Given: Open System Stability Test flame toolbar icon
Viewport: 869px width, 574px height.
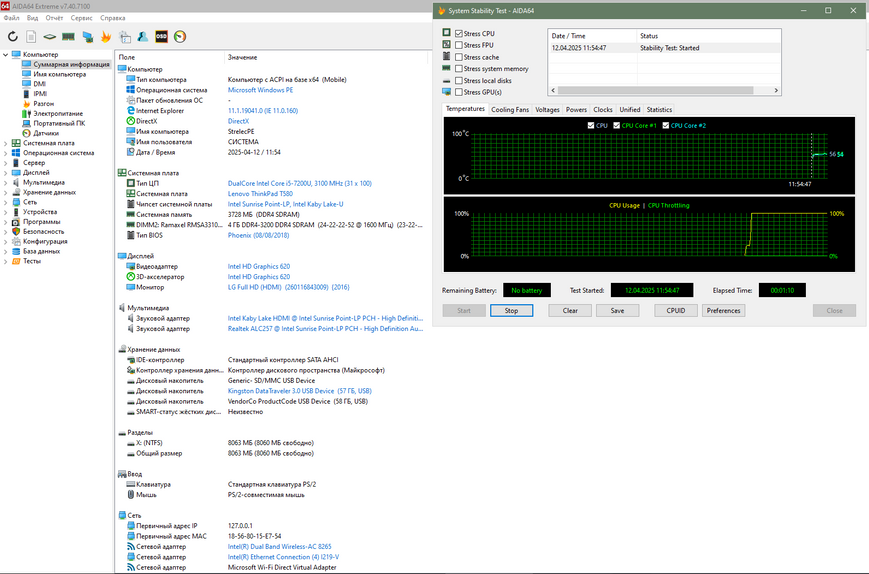Looking at the screenshot, I should (x=106, y=37).
